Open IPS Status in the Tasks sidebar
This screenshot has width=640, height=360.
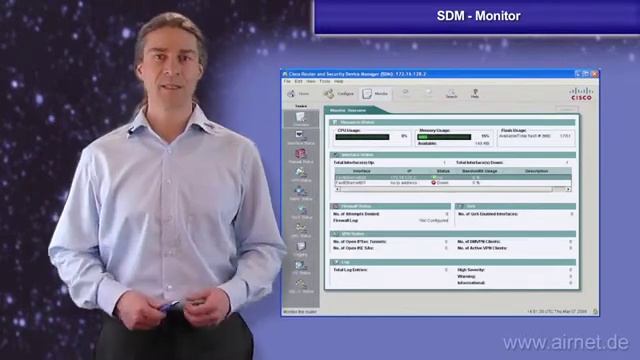pyautogui.click(x=301, y=267)
